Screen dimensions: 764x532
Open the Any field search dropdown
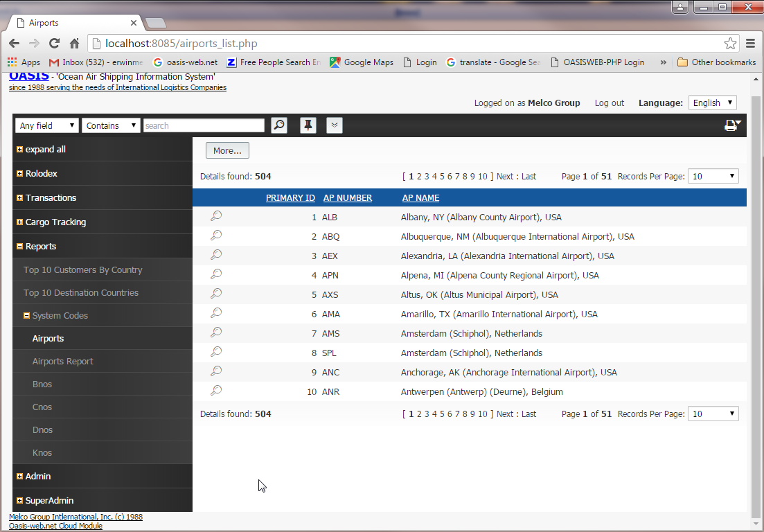47,125
